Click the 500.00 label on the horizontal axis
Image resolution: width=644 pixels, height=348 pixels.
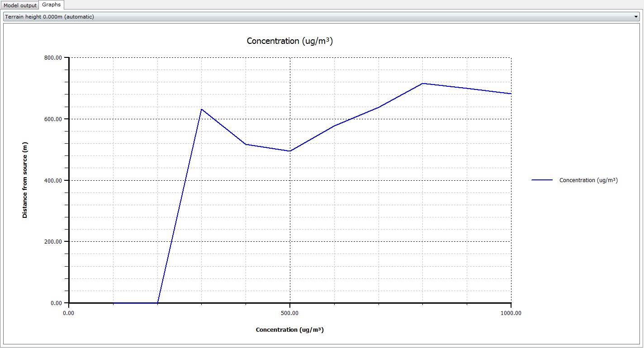coord(289,313)
